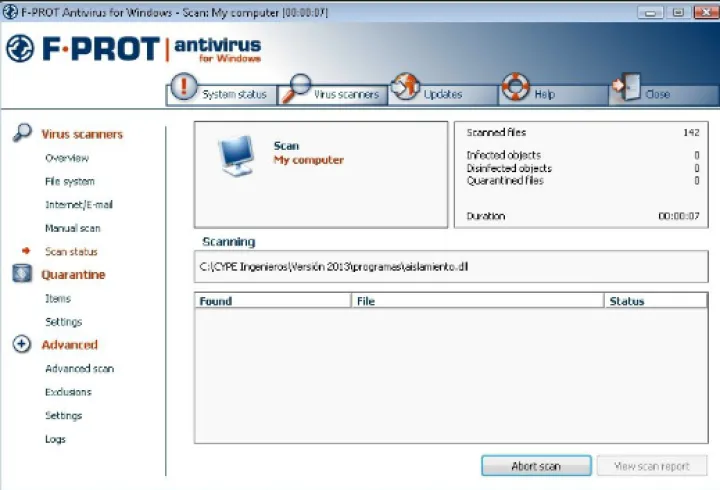This screenshot has width=720, height=490.
Task: Select File system scanner in sidebar
Action: tap(70, 182)
